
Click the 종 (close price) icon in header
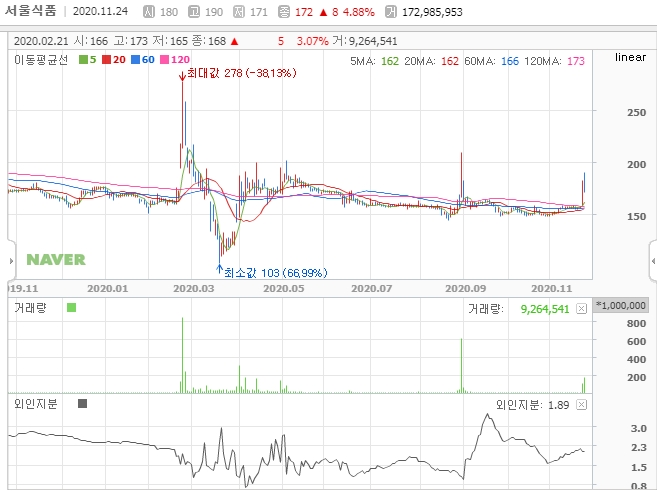(x=284, y=12)
